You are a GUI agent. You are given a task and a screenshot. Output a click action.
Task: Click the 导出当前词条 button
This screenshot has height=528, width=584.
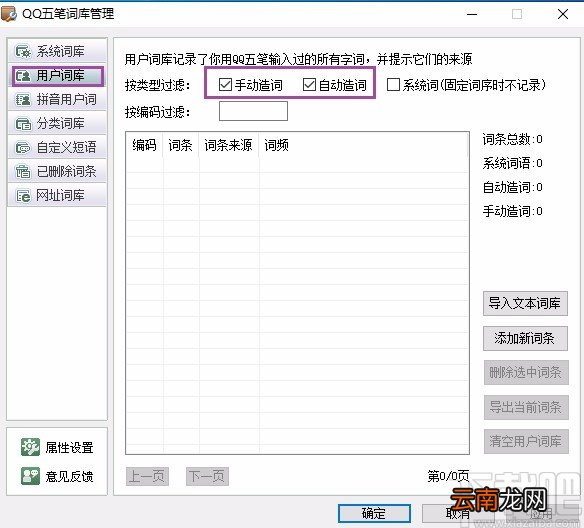526,407
